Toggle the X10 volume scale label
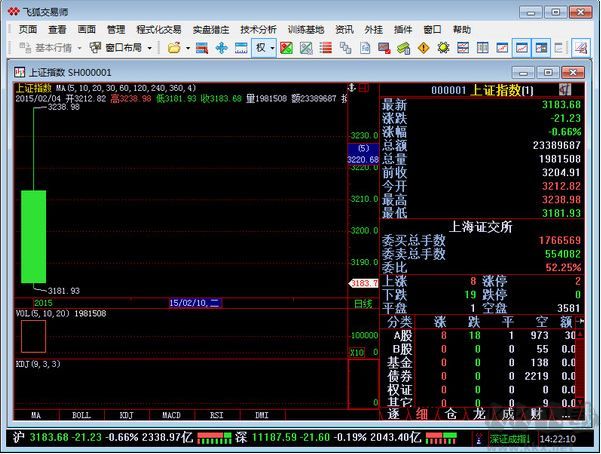Viewport: 601px width, 454px height. click(x=356, y=353)
